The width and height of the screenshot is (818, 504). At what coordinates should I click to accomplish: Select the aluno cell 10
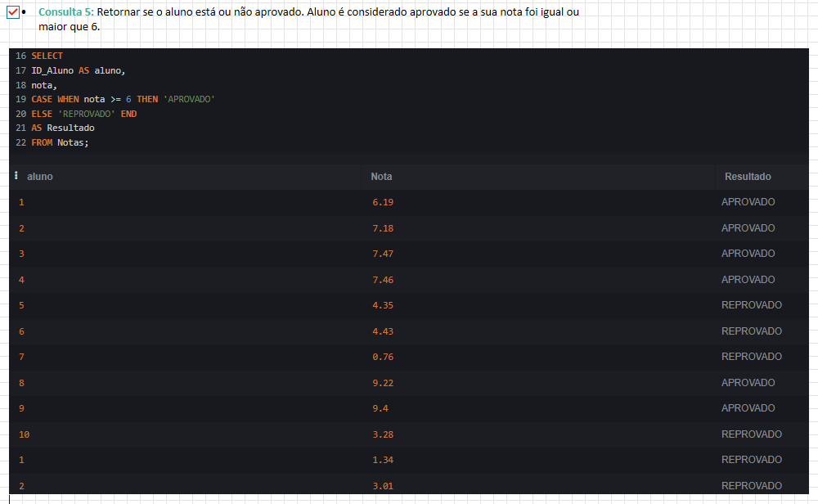point(24,434)
